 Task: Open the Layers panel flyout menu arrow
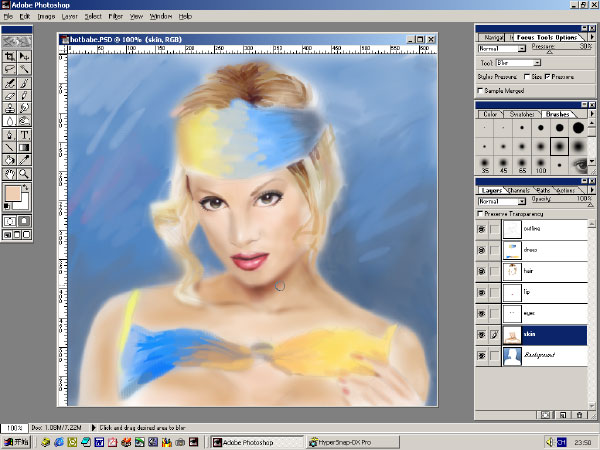pyautogui.click(x=592, y=190)
